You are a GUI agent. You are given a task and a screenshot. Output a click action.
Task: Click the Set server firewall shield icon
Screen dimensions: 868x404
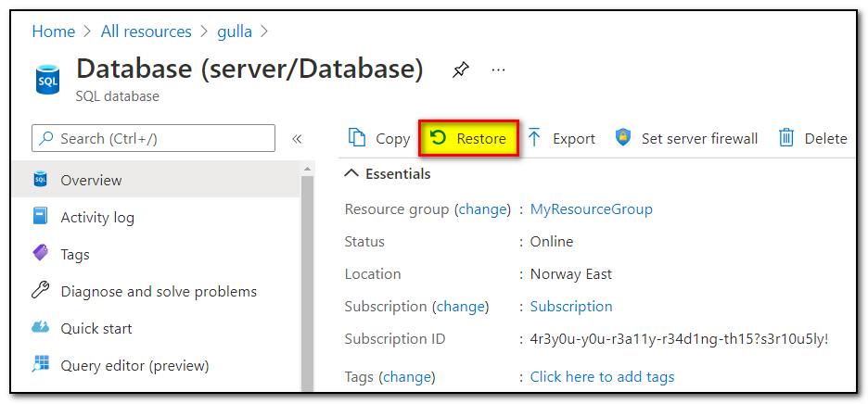[623, 137]
